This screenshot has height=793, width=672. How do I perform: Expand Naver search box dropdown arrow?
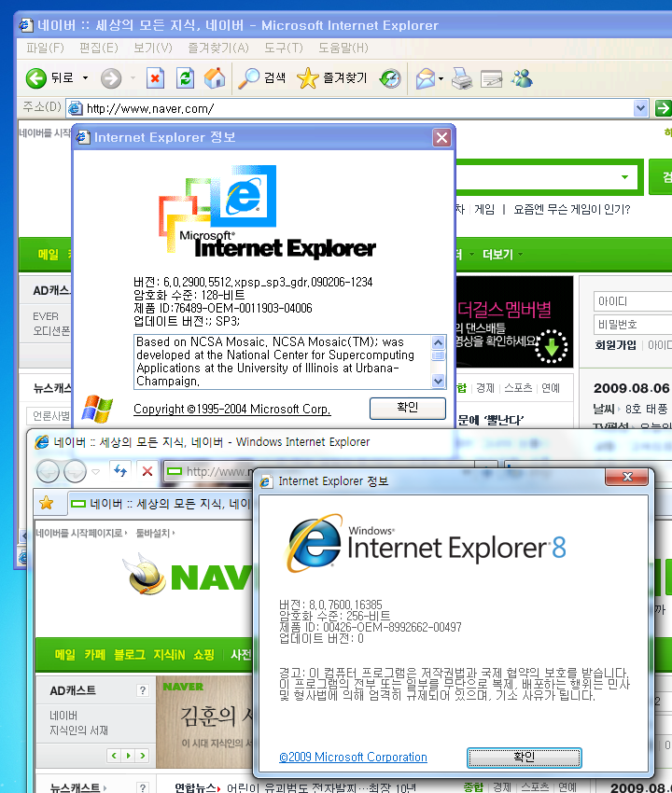click(x=625, y=176)
